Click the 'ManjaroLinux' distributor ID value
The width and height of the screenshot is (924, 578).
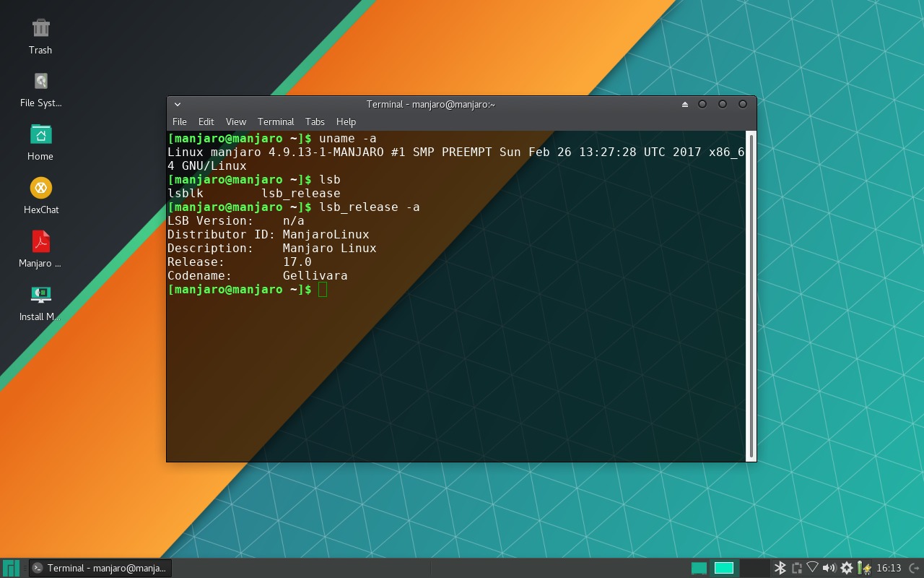click(326, 235)
